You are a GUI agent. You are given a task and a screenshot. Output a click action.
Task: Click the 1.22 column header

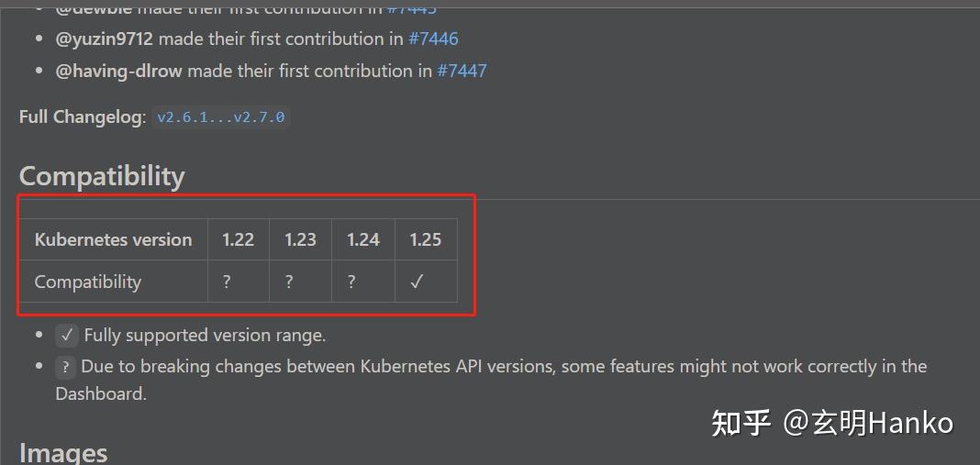point(238,239)
